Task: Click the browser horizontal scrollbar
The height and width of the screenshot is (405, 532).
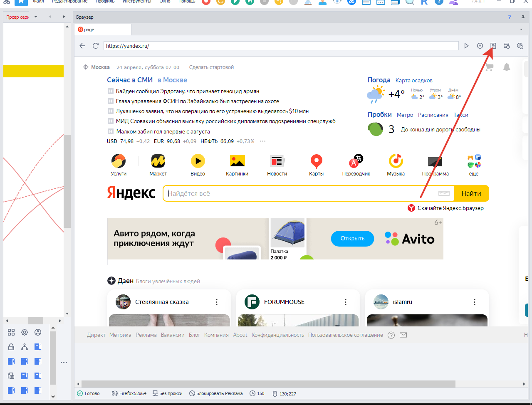Action: point(268,384)
